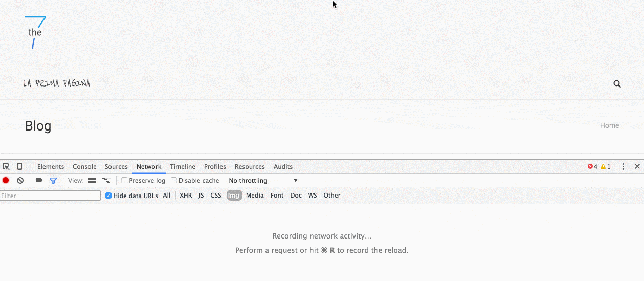Image resolution: width=644 pixels, height=281 pixels.
Task: Uncheck Hide data URLs
Action: [108, 196]
